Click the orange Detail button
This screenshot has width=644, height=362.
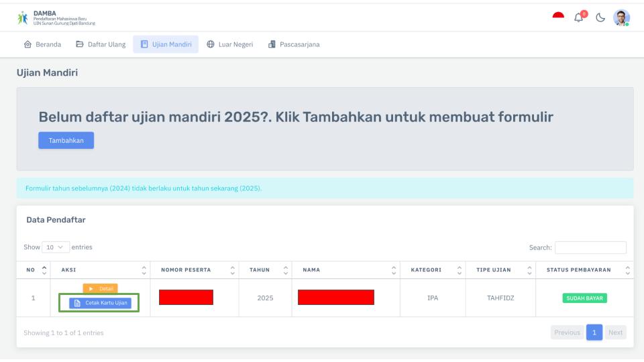tap(100, 288)
